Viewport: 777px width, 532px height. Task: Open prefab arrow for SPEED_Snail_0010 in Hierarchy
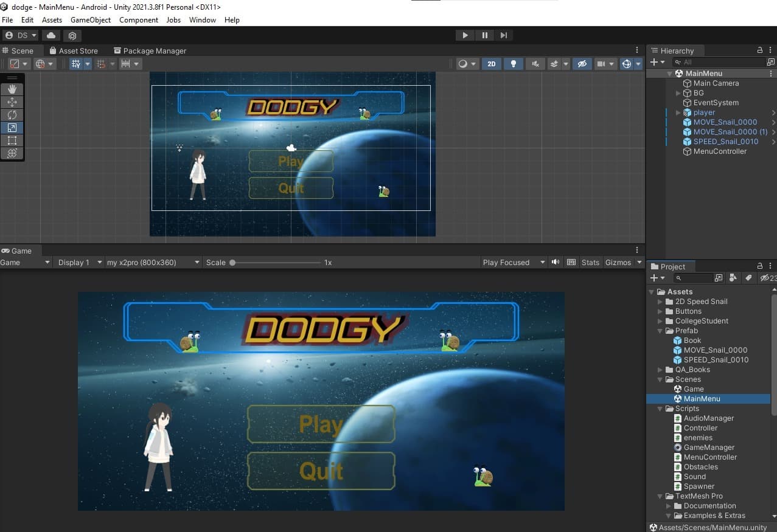pyautogui.click(x=773, y=142)
